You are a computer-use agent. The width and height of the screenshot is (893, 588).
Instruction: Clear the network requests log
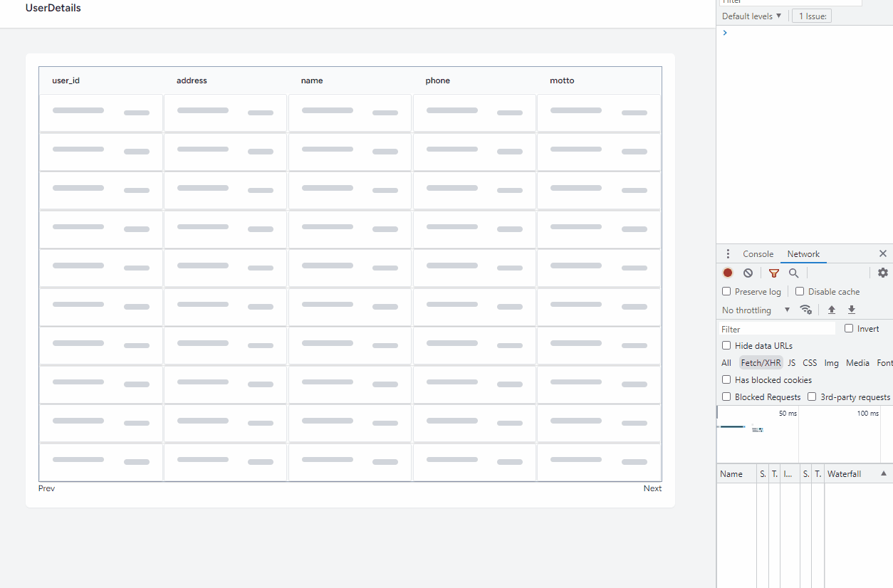pyautogui.click(x=748, y=273)
